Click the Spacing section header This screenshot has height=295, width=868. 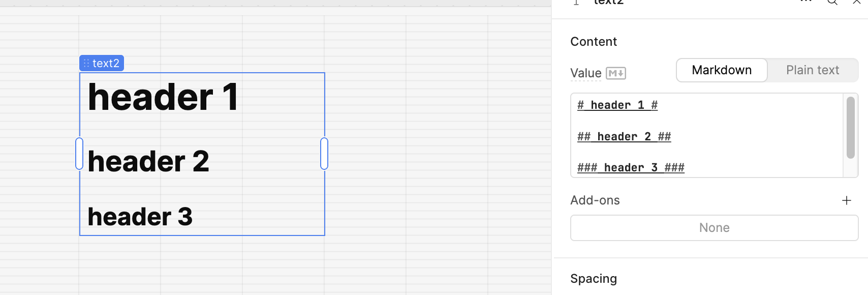[x=594, y=279]
